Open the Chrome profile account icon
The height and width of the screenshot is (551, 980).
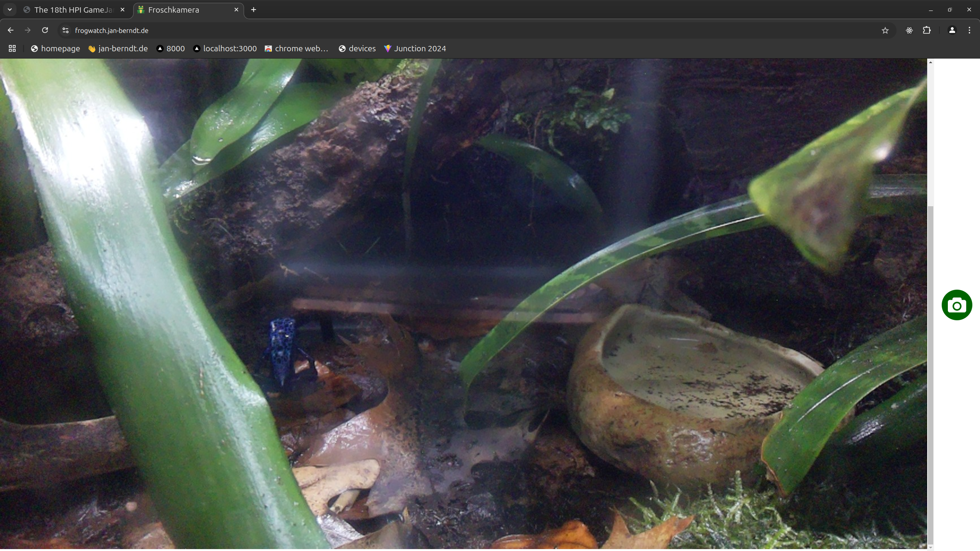pos(952,30)
